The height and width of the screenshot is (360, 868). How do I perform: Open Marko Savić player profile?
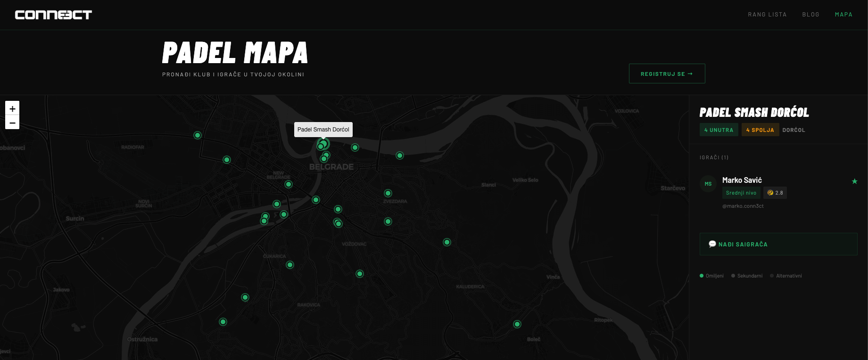click(742, 180)
